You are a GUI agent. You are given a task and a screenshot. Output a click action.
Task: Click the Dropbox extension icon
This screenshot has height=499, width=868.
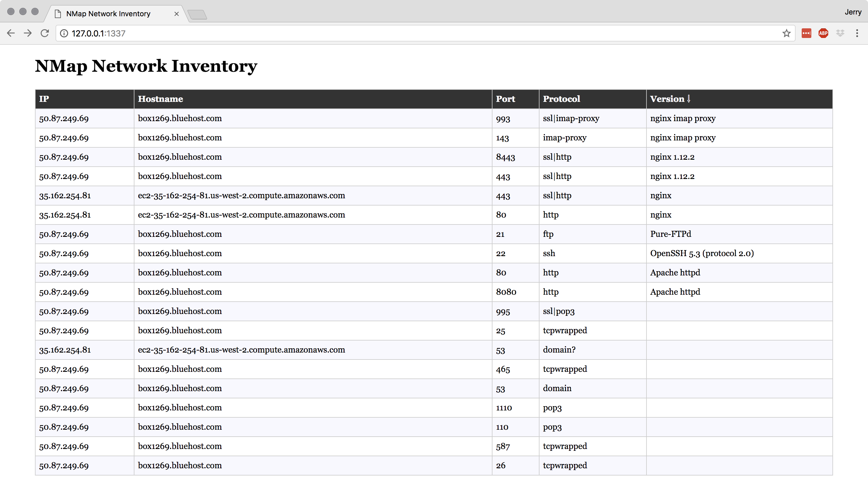point(840,33)
